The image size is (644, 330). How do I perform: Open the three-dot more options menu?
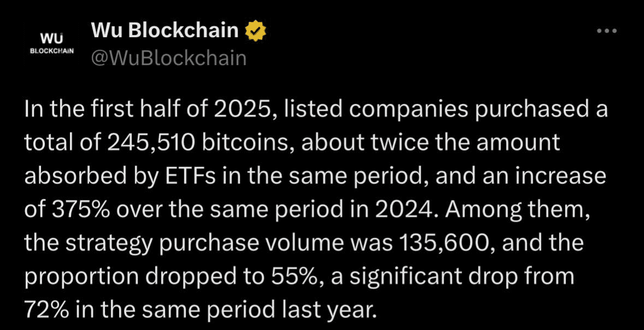(x=607, y=31)
